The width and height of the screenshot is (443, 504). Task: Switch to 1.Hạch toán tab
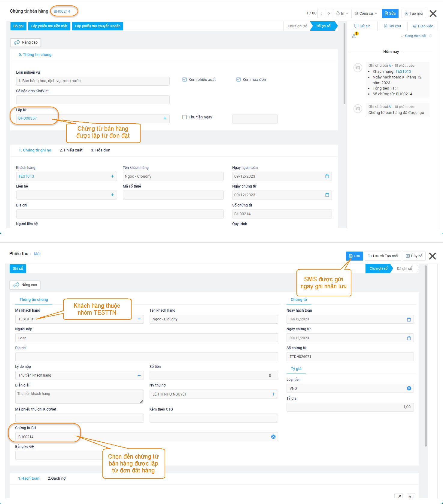[x=29, y=478]
